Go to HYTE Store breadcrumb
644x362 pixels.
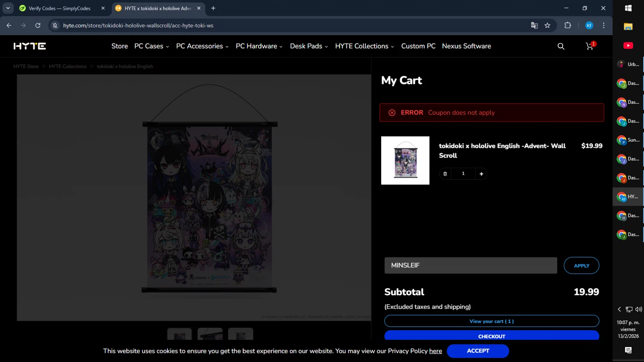click(26, 66)
